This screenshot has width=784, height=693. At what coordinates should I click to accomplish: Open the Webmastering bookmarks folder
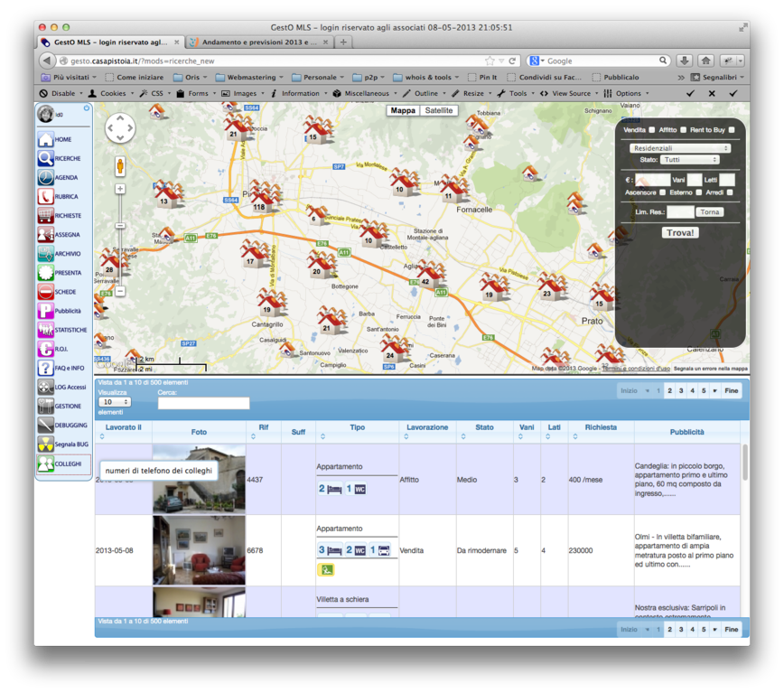[249, 77]
